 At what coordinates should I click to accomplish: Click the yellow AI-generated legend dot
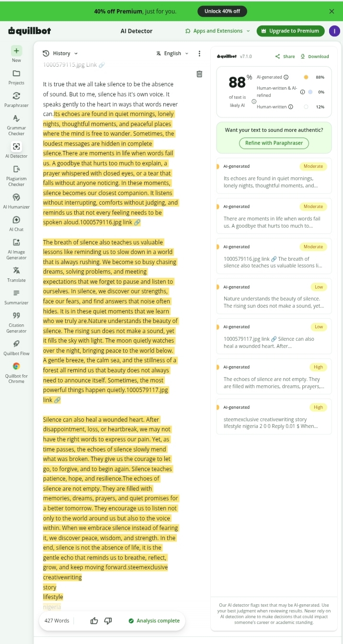(306, 77)
